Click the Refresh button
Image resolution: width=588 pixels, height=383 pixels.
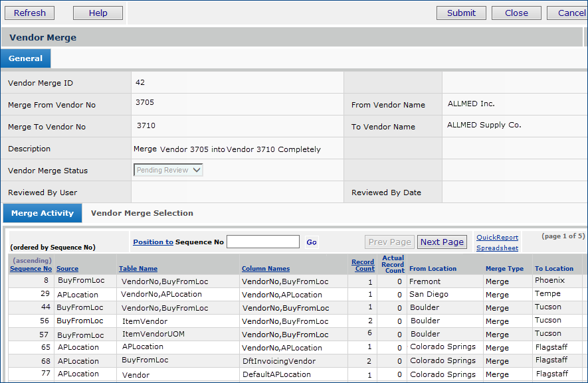30,13
